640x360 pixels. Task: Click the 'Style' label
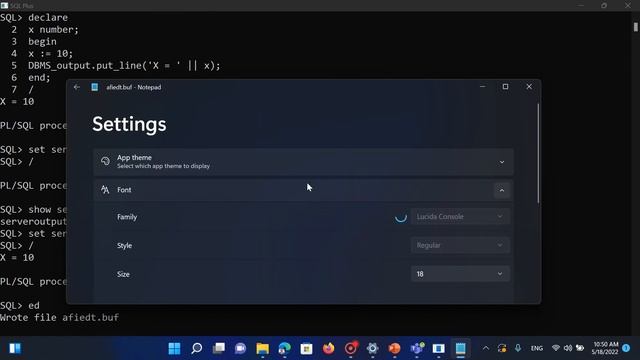tap(124, 245)
